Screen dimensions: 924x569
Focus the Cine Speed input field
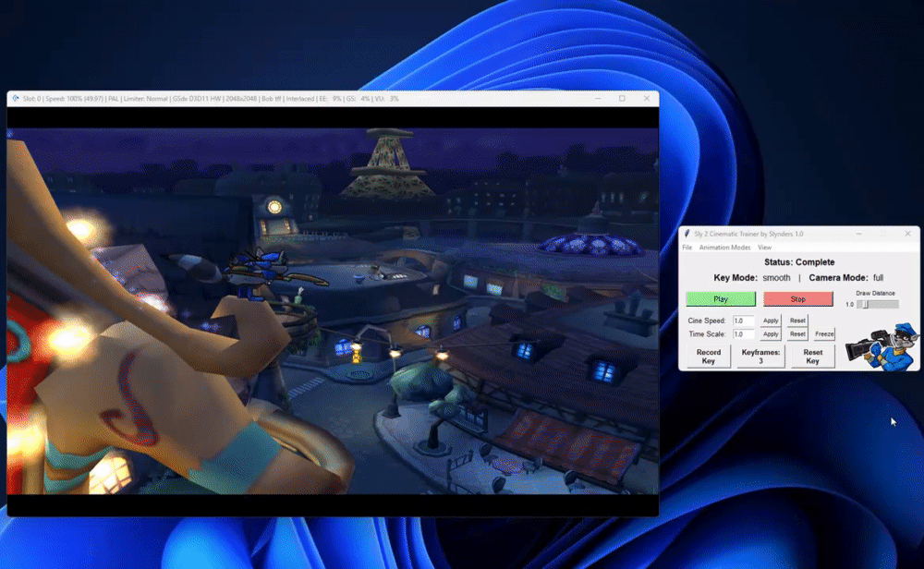pyautogui.click(x=743, y=321)
